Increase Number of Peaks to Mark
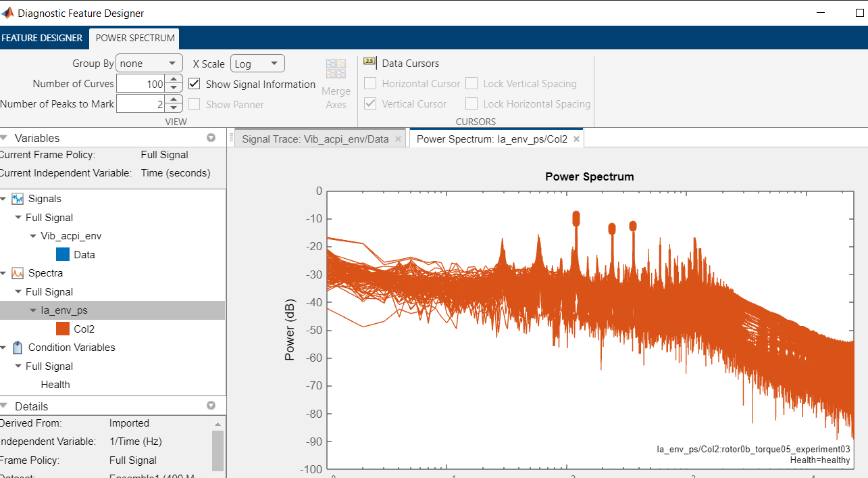 pyautogui.click(x=174, y=100)
